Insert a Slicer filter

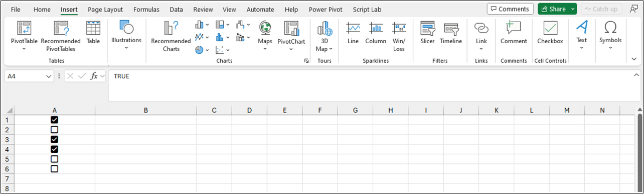pyautogui.click(x=427, y=33)
